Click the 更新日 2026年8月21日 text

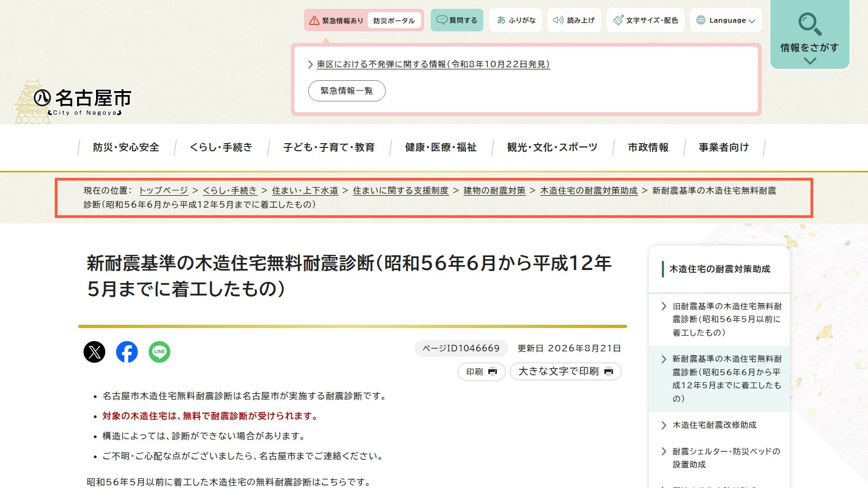(x=569, y=348)
